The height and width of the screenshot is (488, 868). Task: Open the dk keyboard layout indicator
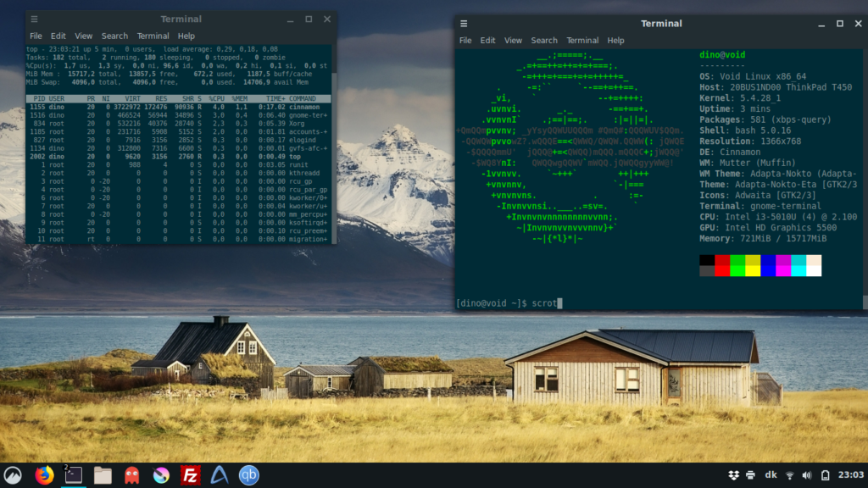tap(771, 474)
